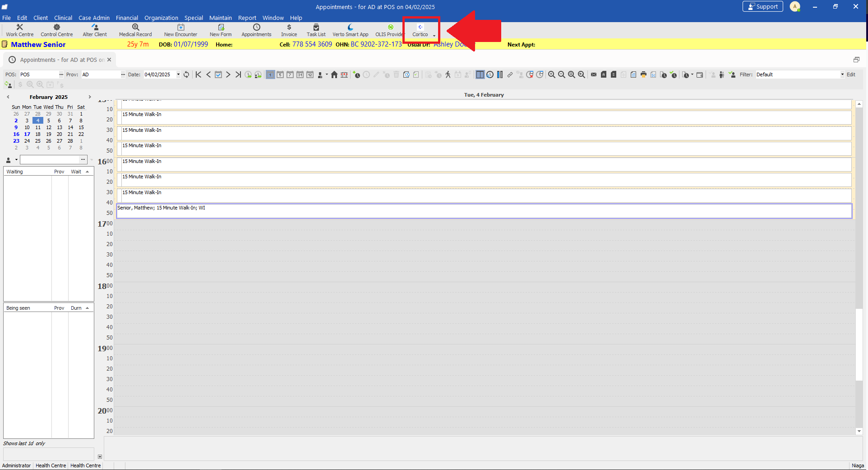The image size is (868, 470).
Task: Open the File menu
Action: 6,18
